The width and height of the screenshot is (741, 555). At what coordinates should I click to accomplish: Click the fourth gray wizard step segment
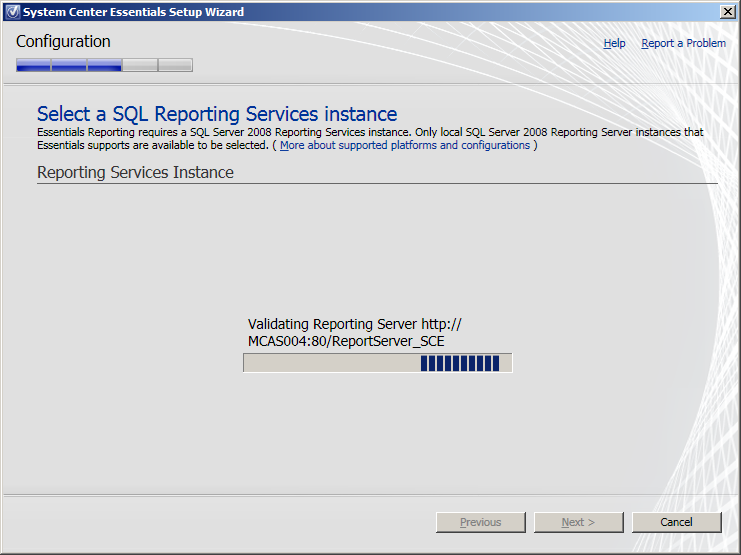pos(140,65)
